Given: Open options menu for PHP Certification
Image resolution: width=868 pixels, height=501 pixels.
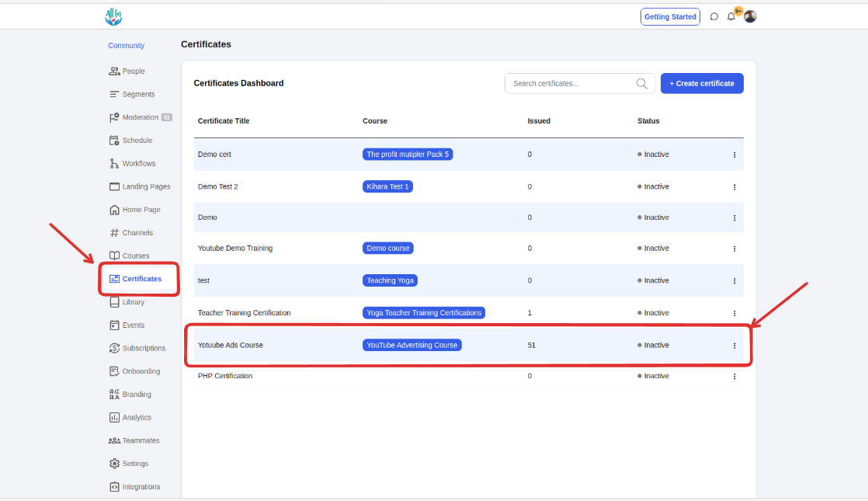Looking at the screenshot, I should (x=734, y=377).
